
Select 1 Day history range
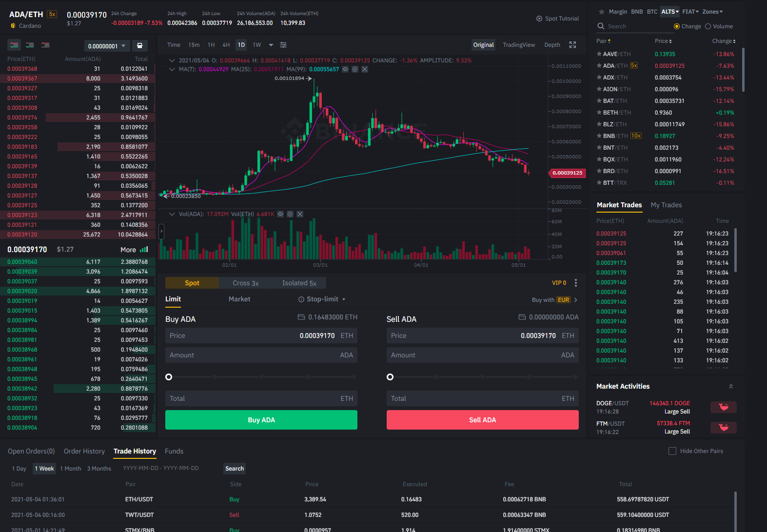19,469
